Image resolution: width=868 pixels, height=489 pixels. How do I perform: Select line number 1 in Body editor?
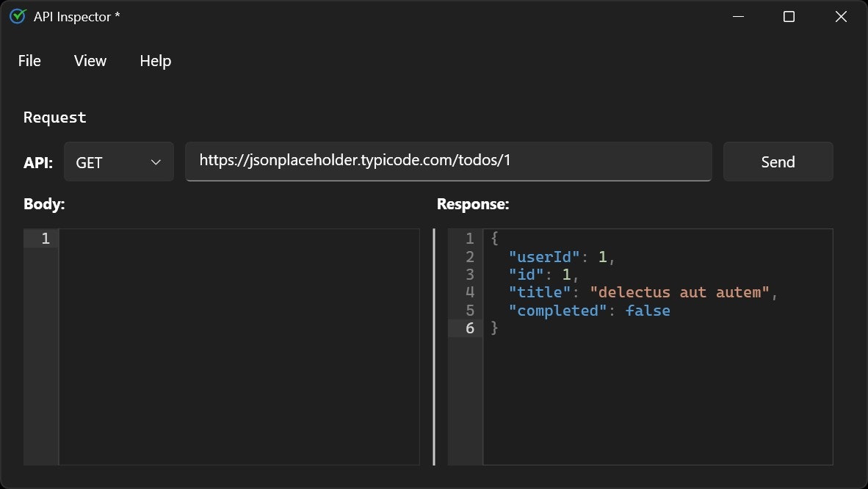coord(46,239)
